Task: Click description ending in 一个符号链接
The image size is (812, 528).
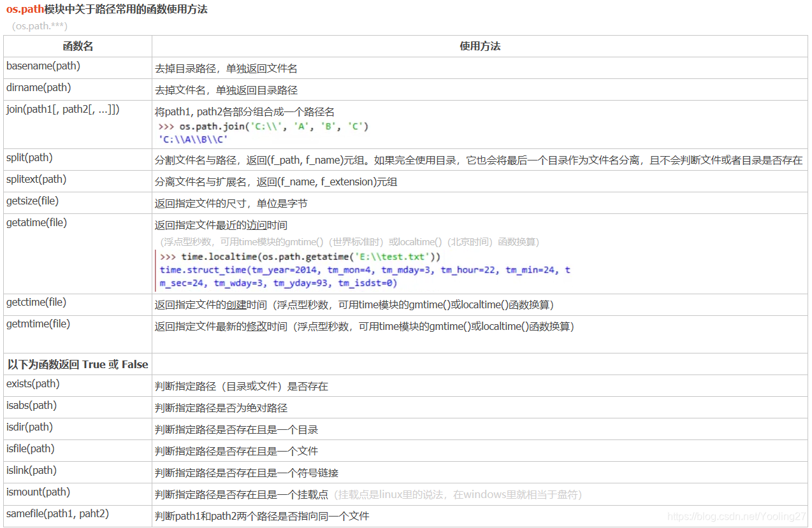Action: [247, 473]
